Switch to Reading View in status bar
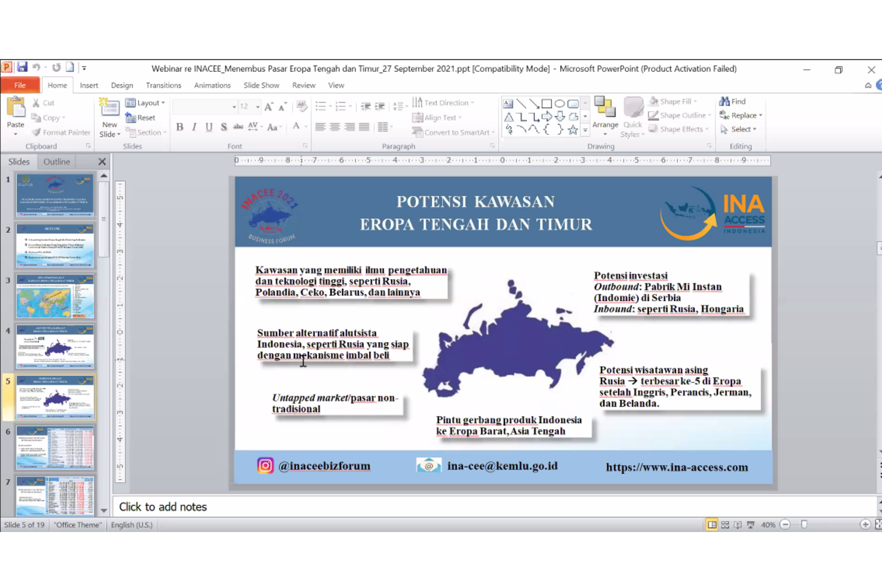This screenshot has height=588, width=882. click(x=738, y=524)
